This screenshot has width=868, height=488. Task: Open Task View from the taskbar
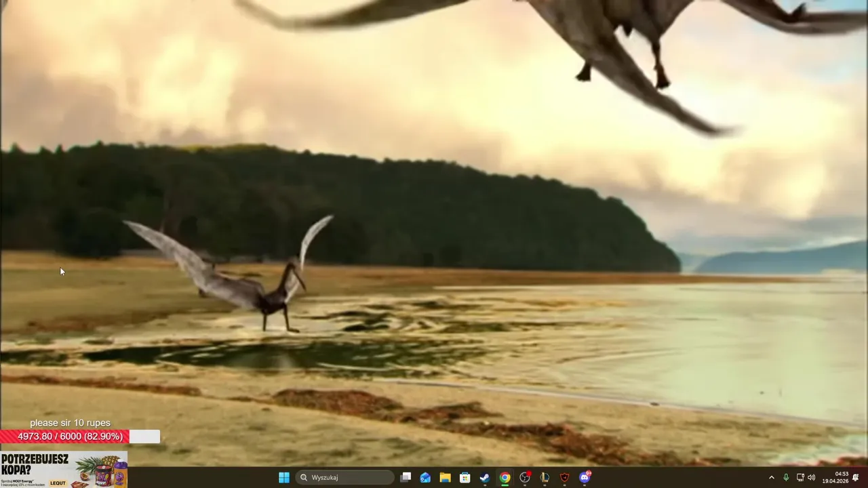tap(406, 477)
